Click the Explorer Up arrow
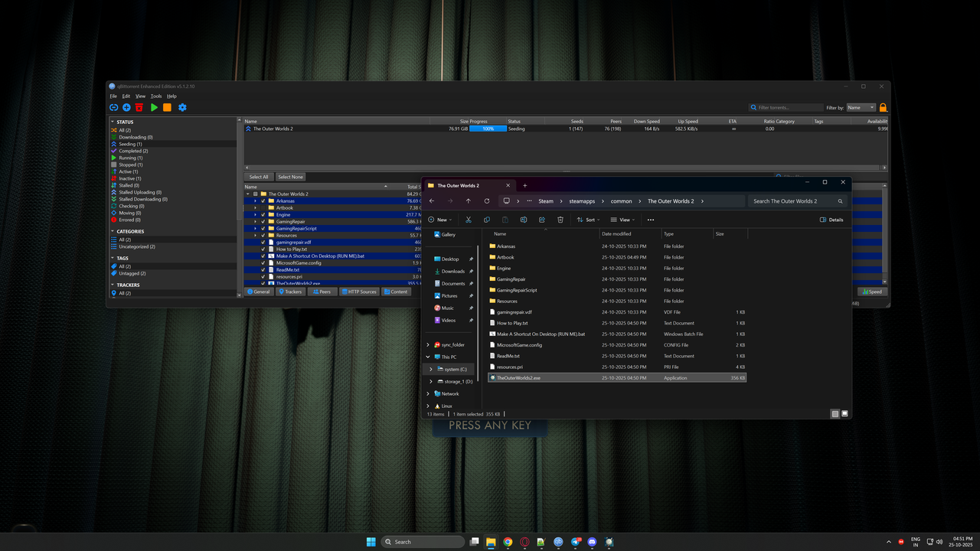Image resolution: width=980 pixels, height=551 pixels. pyautogui.click(x=469, y=201)
